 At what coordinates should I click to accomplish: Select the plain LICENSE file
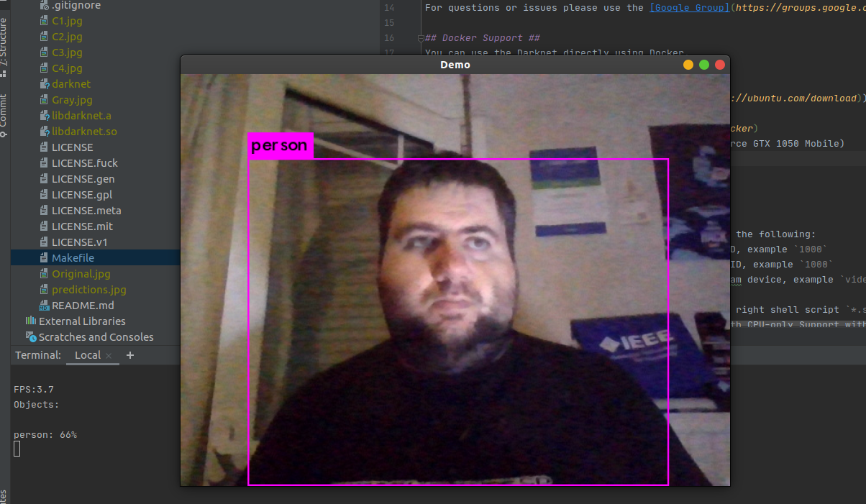coord(73,147)
